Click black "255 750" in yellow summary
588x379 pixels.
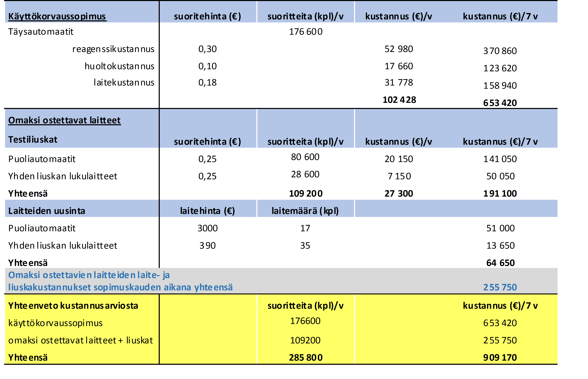(x=500, y=340)
